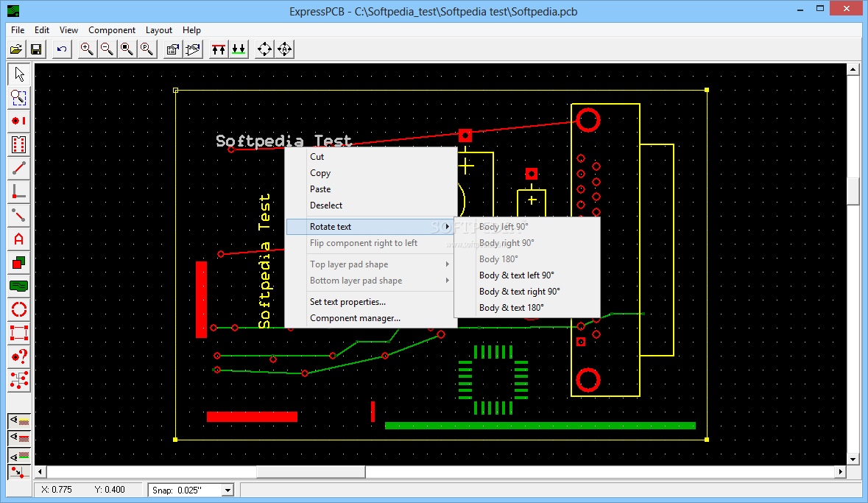Click the rotate selection arrows icon
868x503 pixels.
click(x=264, y=49)
